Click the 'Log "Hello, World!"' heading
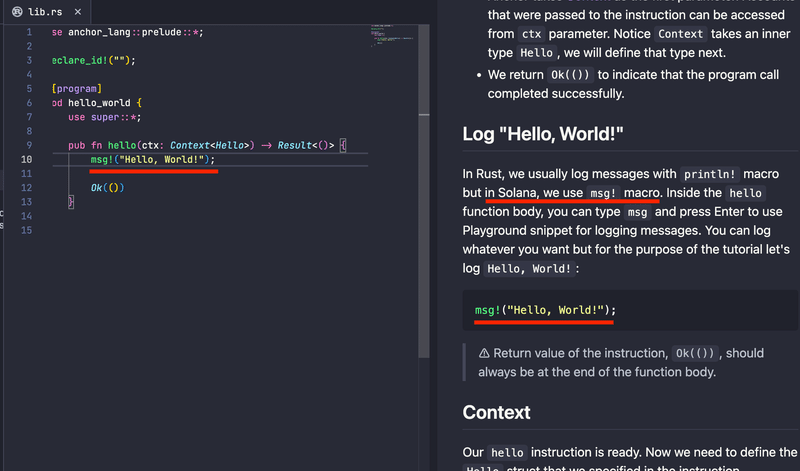Viewport: 800px width, 471px height. [x=543, y=134]
